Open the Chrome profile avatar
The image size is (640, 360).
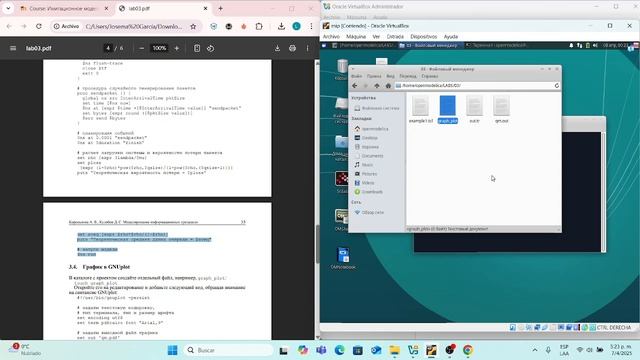tap(296, 26)
